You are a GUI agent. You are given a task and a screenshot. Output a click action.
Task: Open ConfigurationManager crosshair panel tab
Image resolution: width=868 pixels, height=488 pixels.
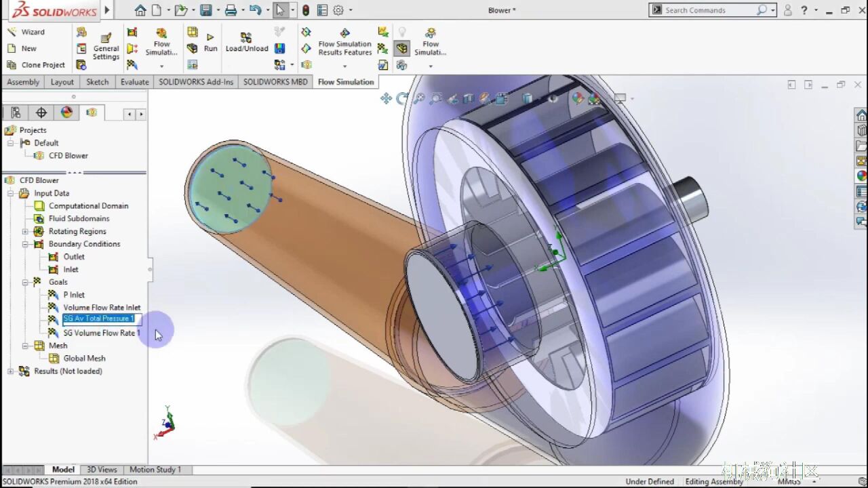coord(41,113)
